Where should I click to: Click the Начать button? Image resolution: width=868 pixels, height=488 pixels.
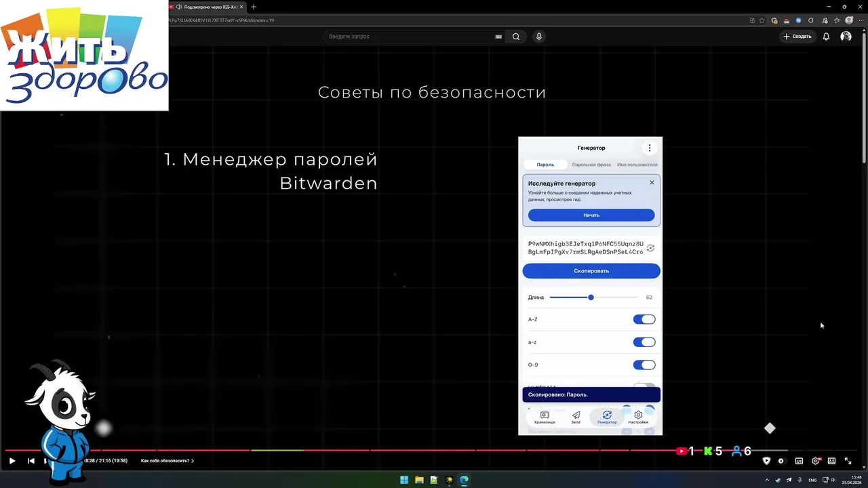(591, 215)
